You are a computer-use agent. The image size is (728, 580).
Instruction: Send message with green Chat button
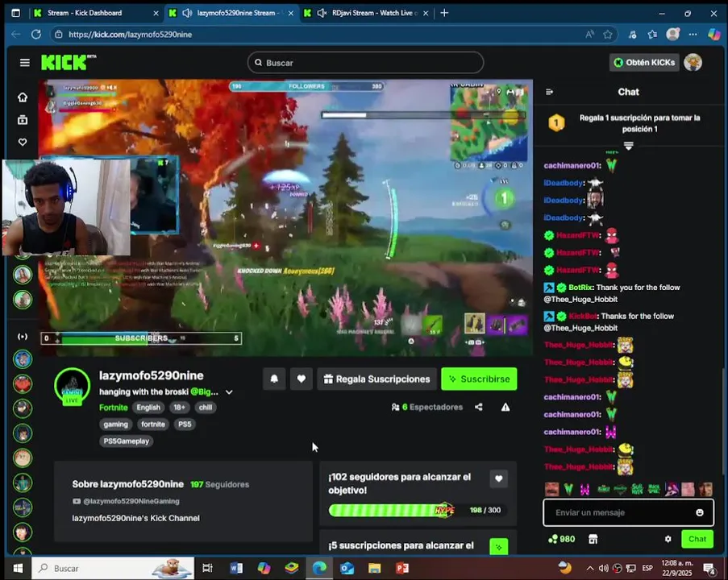[x=697, y=539]
